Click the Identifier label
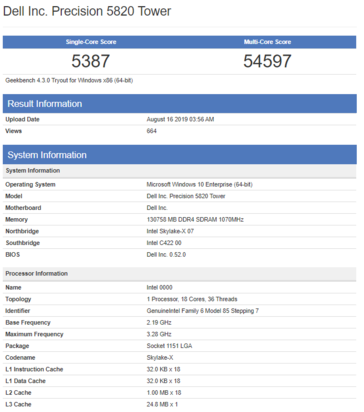This screenshot has height=412, width=364. (18, 311)
